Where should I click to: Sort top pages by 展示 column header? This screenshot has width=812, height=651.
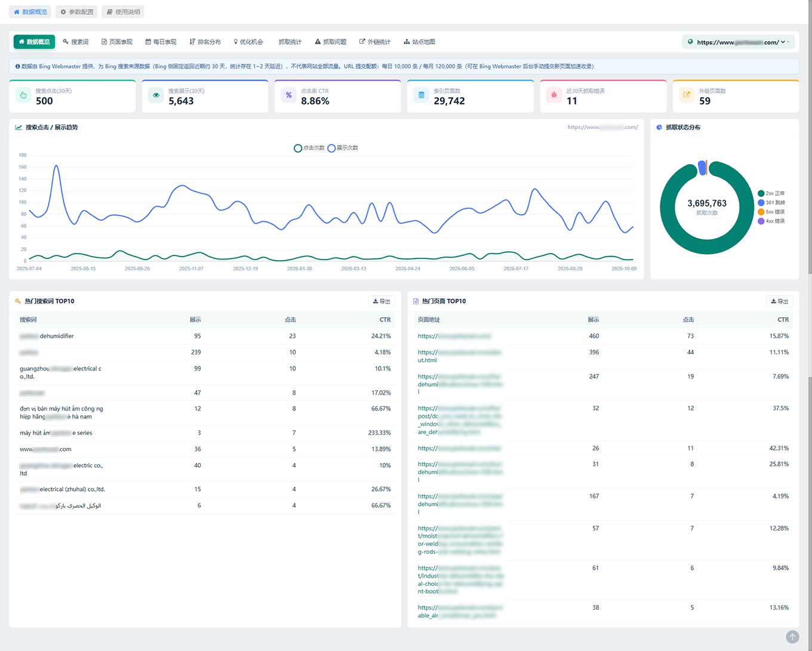tap(593, 320)
